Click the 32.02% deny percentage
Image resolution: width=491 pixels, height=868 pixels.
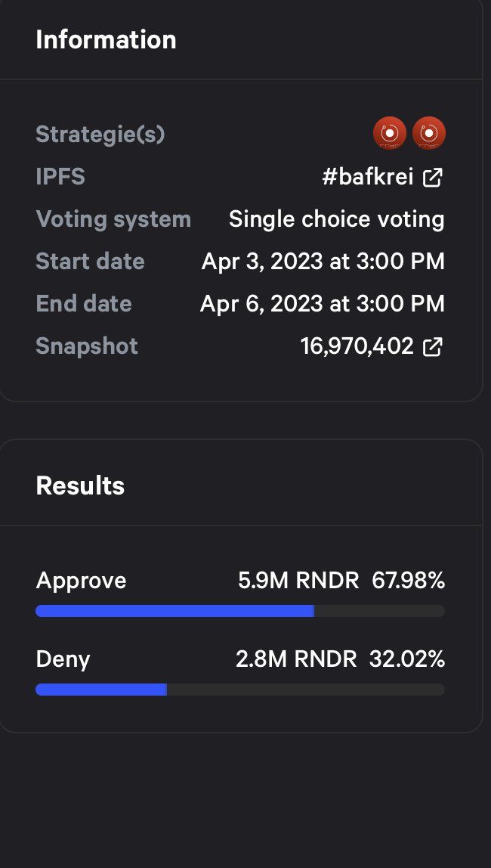(407, 659)
